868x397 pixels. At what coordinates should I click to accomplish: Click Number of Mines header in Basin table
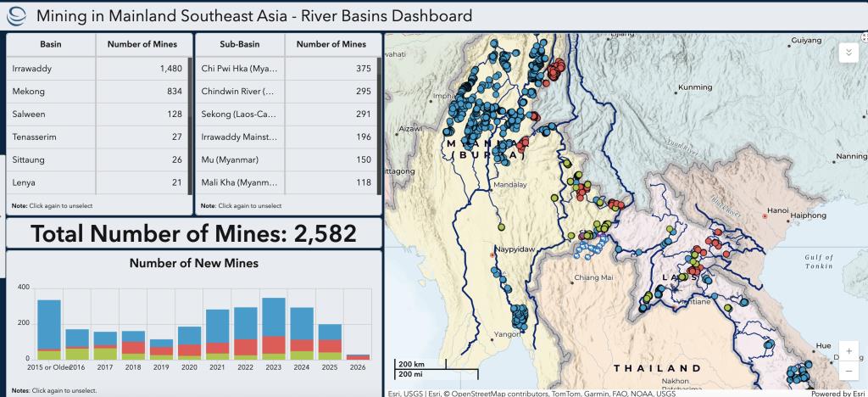click(142, 44)
